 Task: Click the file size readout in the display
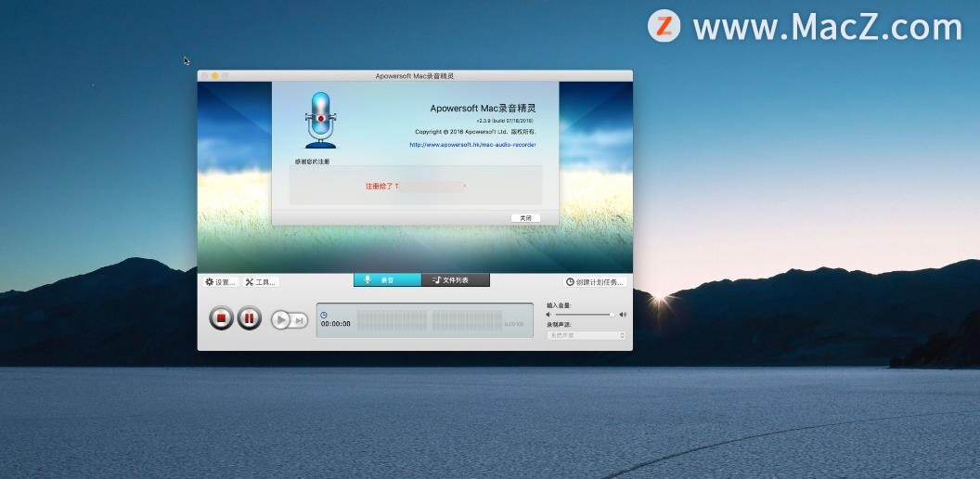pyautogui.click(x=514, y=324)
